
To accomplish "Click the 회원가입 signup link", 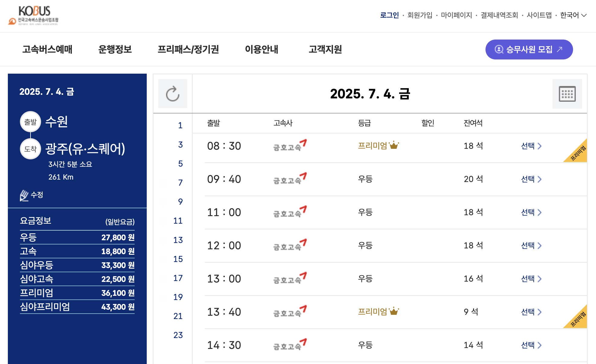I will coord(420,15).
